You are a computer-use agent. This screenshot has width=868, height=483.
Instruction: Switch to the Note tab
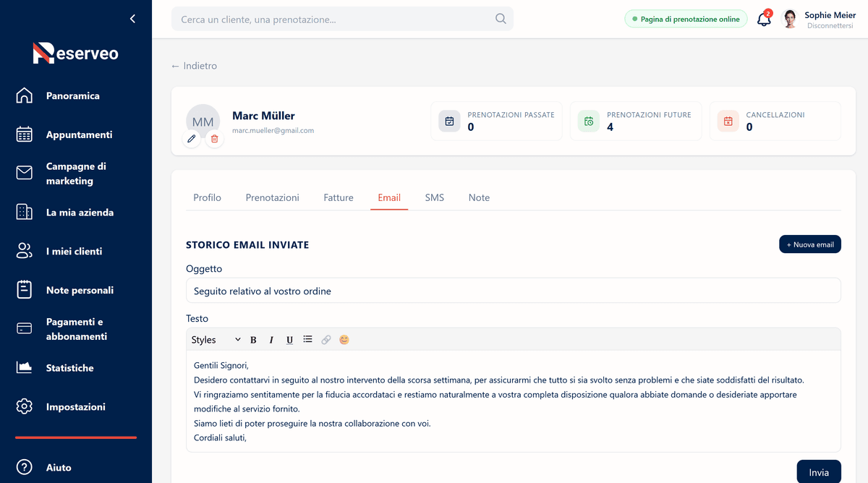coord(479,197)
